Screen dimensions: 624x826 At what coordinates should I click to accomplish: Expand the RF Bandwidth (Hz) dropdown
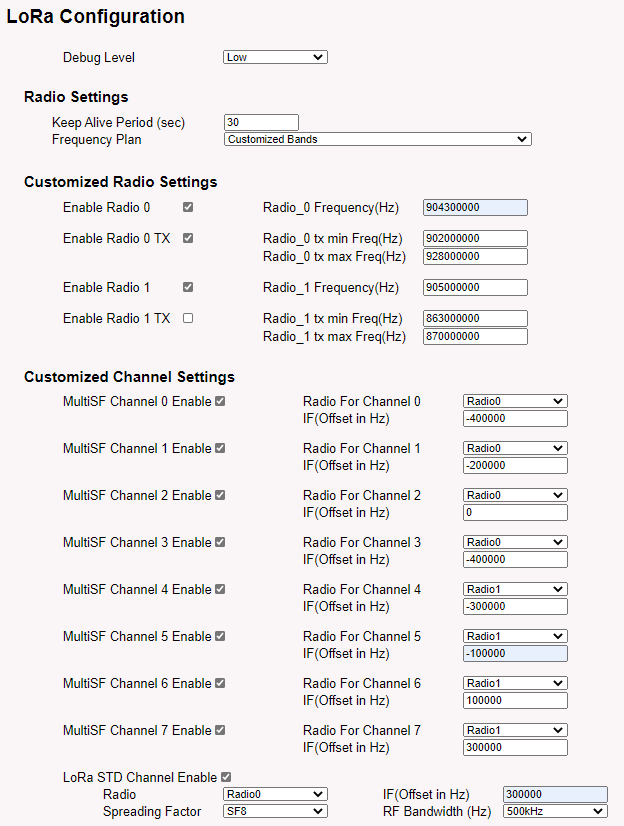point(555,811)
